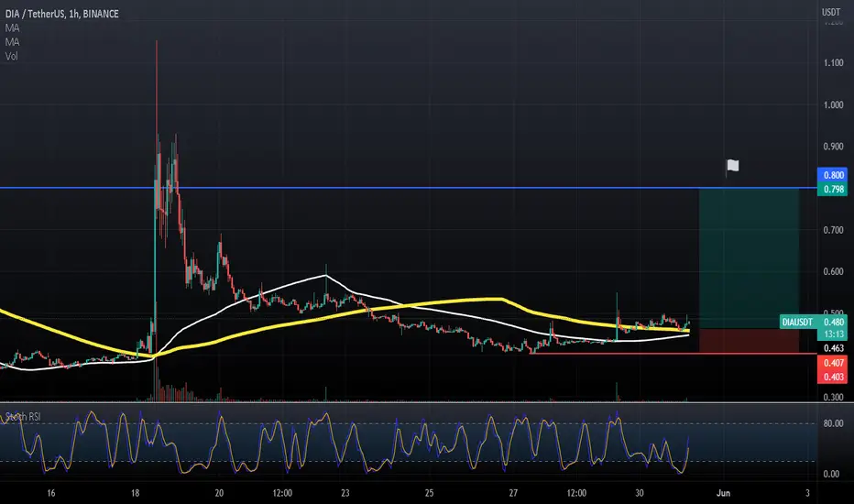Select the Vol indicator label
The height and width of the screenshot is (504, 854).
point(11,56)
